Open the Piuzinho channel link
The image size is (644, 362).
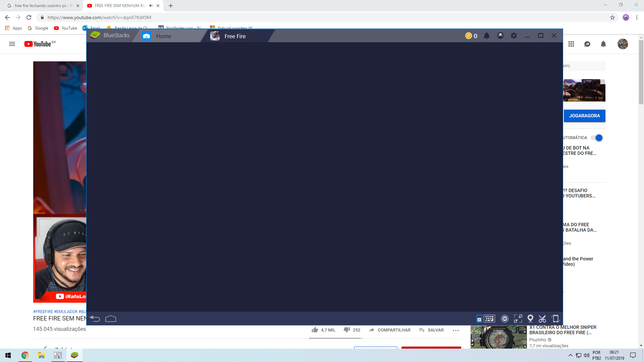(x=538, y=340)
